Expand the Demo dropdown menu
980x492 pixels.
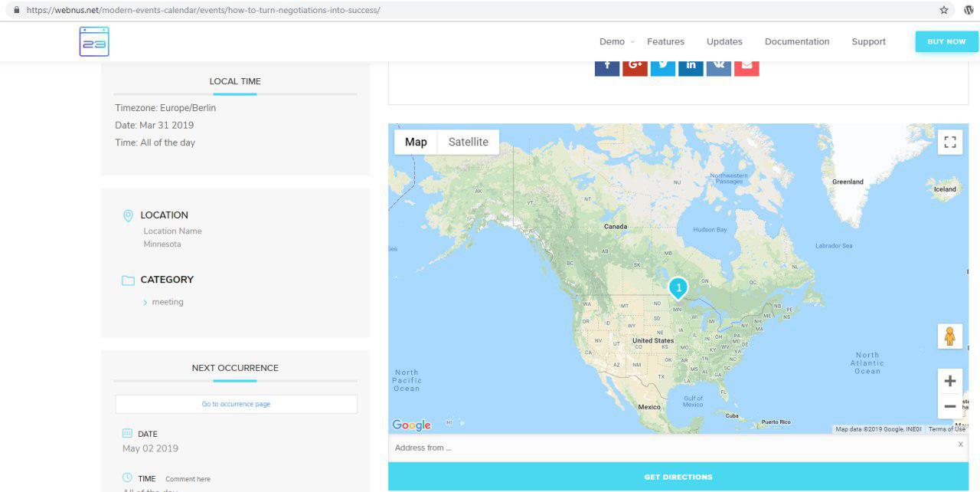pos(616,41)
